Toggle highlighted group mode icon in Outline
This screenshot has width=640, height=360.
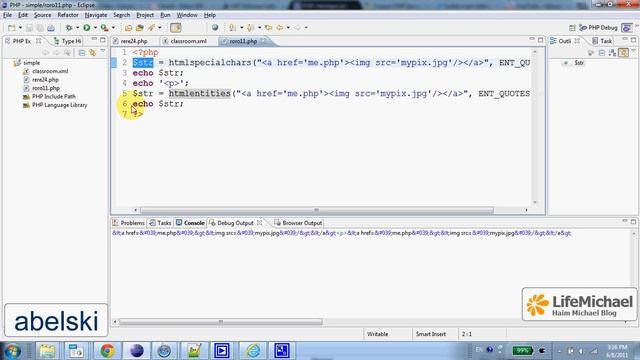click(623, 53)
